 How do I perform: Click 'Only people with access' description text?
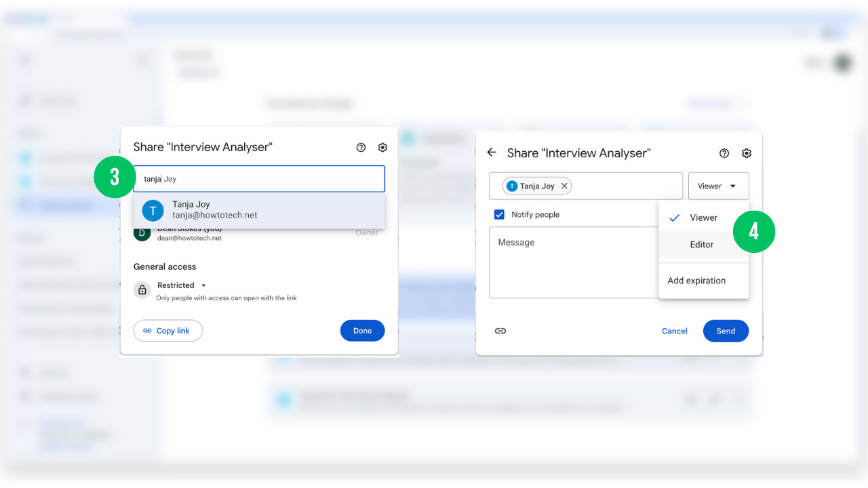(x=226, y=298)
